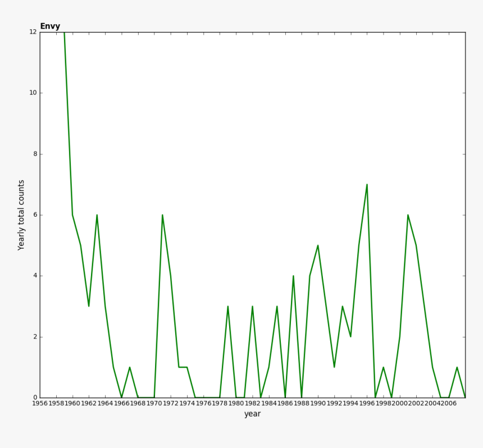Click the x-axis tick label '1996'
Screen dimensions: 483x448
point(367,403)
